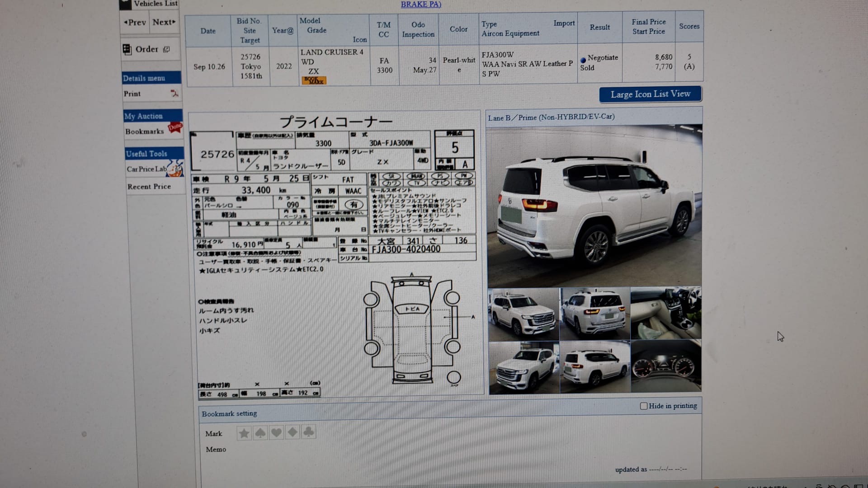Open Bookmarks under My Auction

(145, 131)
